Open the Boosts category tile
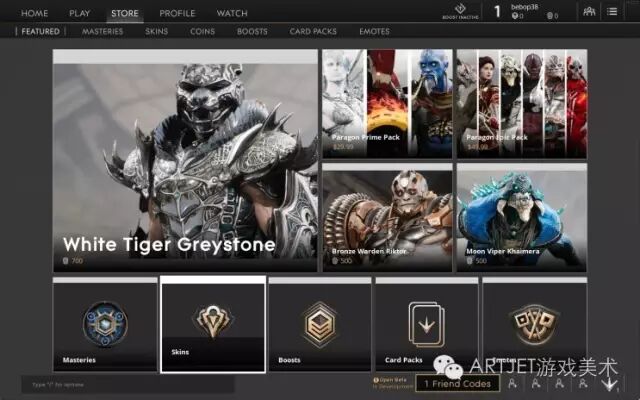The height and width of the screenshot is (400, 640). [x=320, y=324]
